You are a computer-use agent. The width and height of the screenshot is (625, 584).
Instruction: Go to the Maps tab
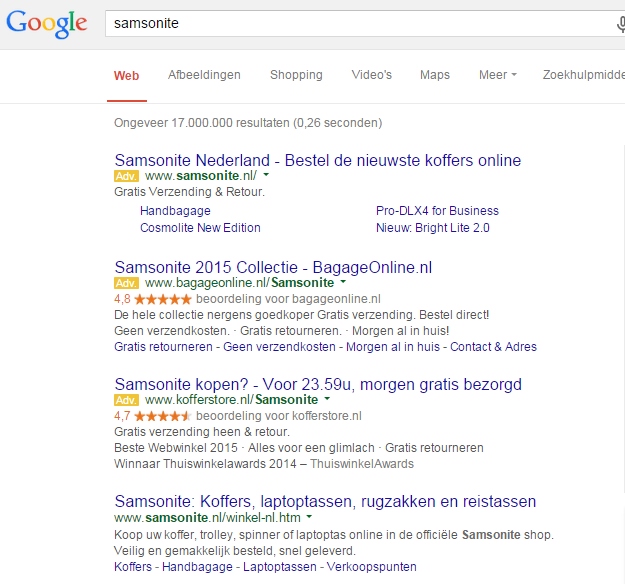click(435, 75)
